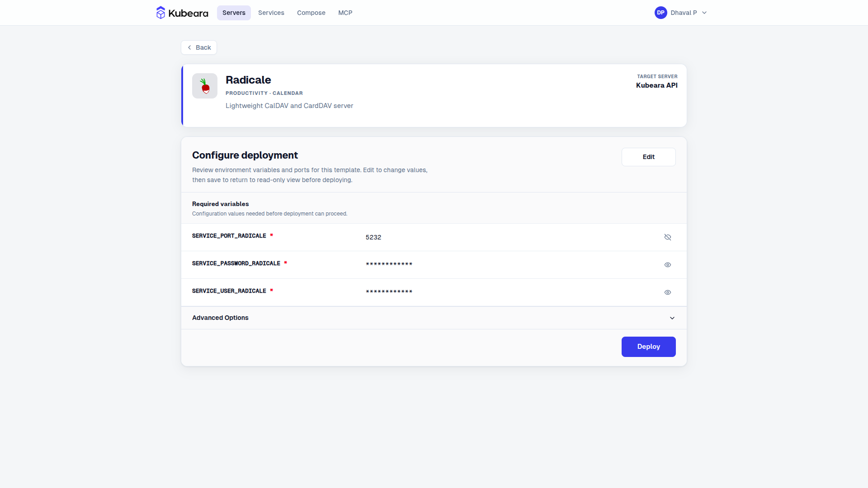The width and height of the screenshot is (868, 488).
Task: Click the SERVICE_USER_RADICALE label
Action: [229, 291]
